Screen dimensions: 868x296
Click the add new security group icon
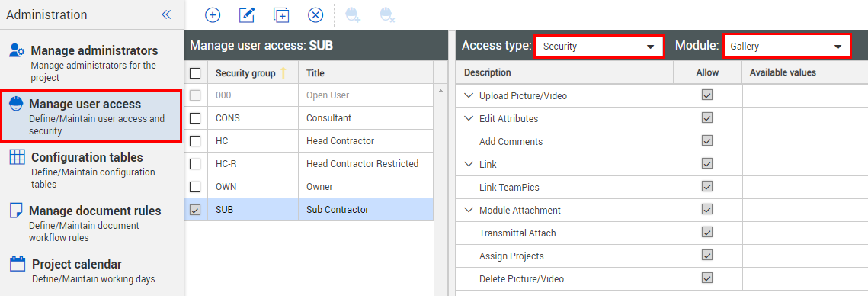213,15
